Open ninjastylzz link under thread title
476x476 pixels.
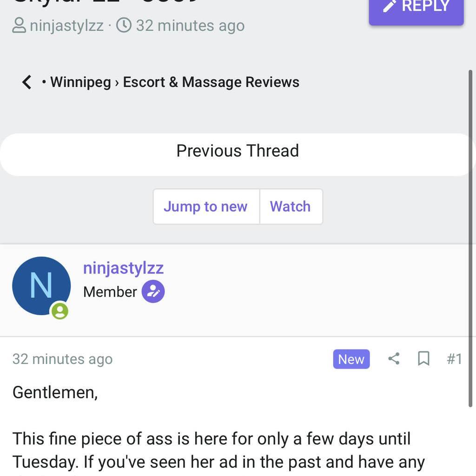[x=66, y=26]
